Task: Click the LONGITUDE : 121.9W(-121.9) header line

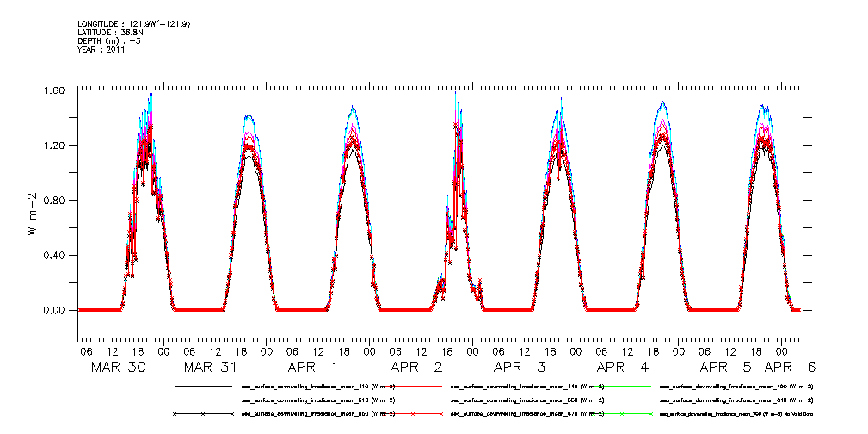Action: coord(136,24)
